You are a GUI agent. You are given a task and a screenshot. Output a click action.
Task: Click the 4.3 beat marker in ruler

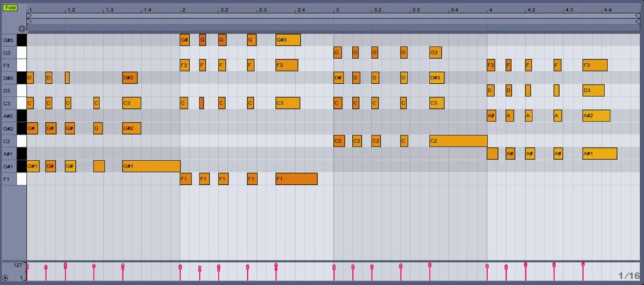[569, 10]
